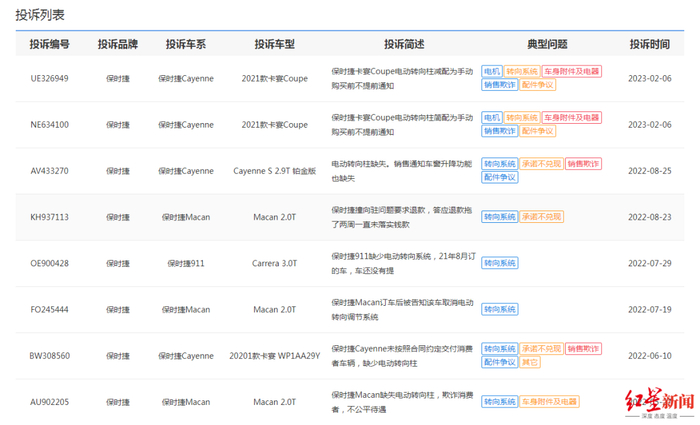The image size is (700, 425).
Task: Click the Cayenne S 2.9T 铂金版 model cell
Action: pyautogui.click(x=275, y=171)
